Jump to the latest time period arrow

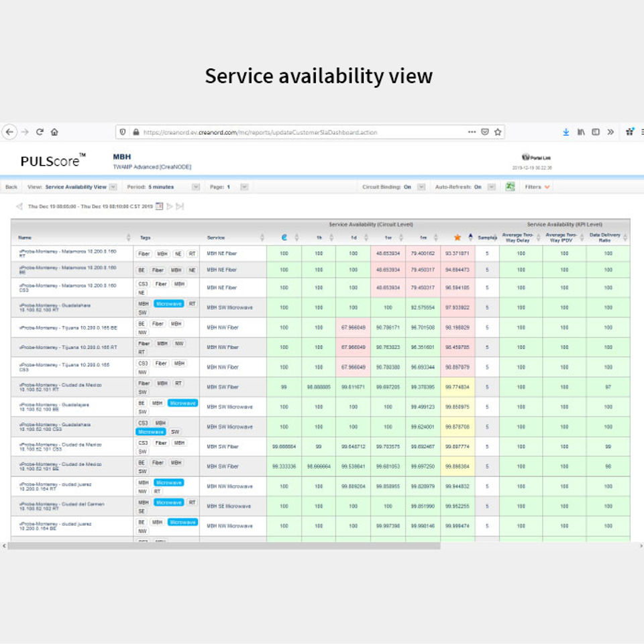[x=180, y=206]
